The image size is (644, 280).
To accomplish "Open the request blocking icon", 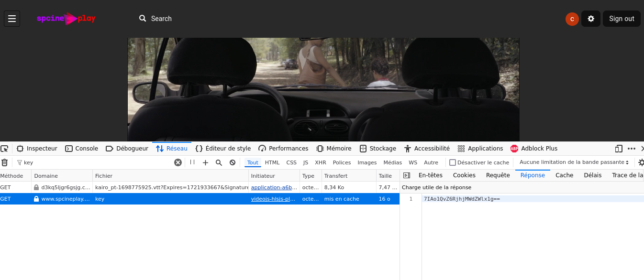I will point(233,162).
